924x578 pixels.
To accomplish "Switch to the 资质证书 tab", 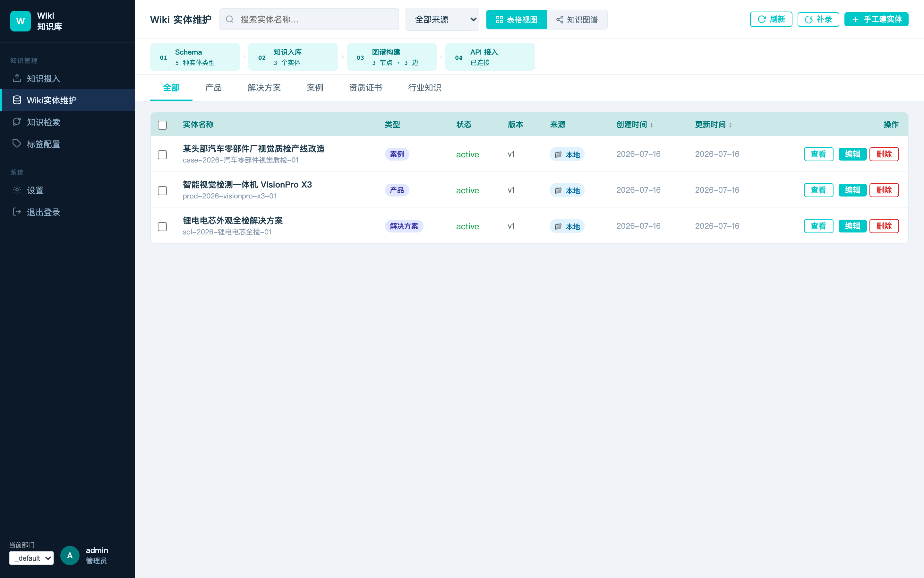I will [x=365, y=88].
